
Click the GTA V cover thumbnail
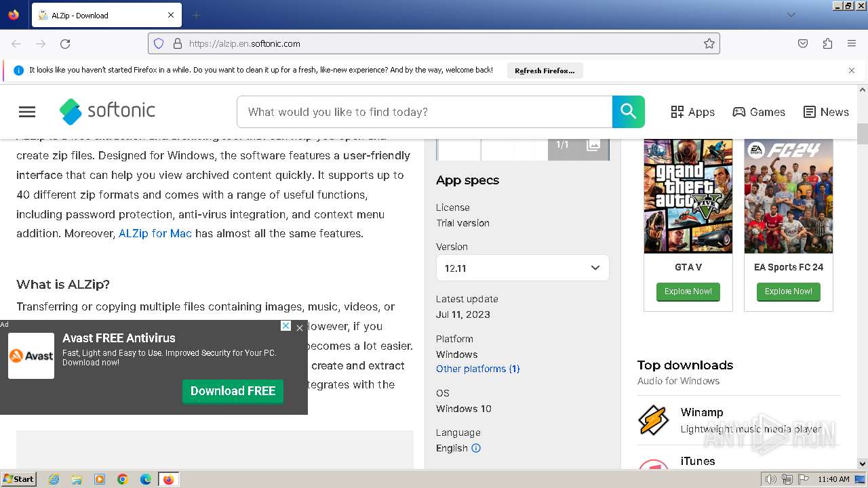point(688,195)
